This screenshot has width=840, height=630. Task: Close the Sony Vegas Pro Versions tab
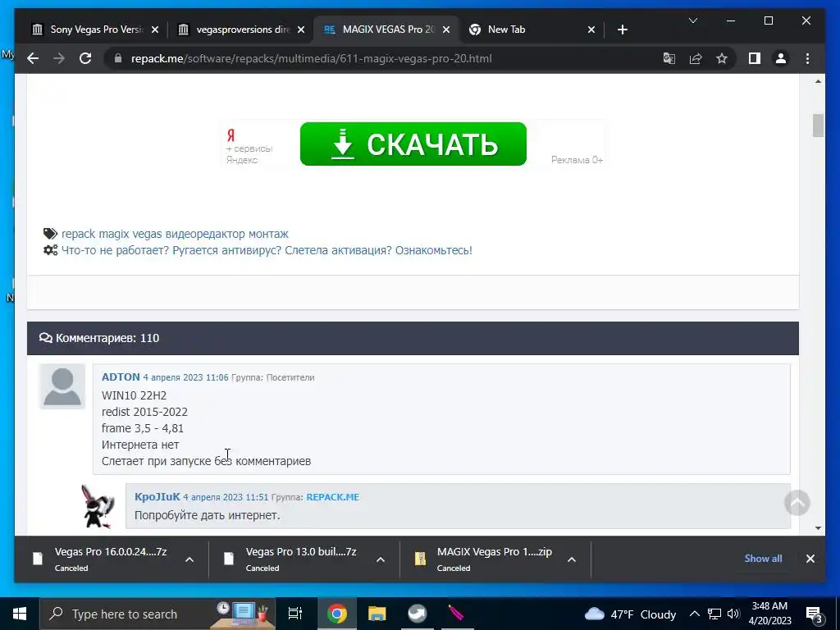coord(155,30)
